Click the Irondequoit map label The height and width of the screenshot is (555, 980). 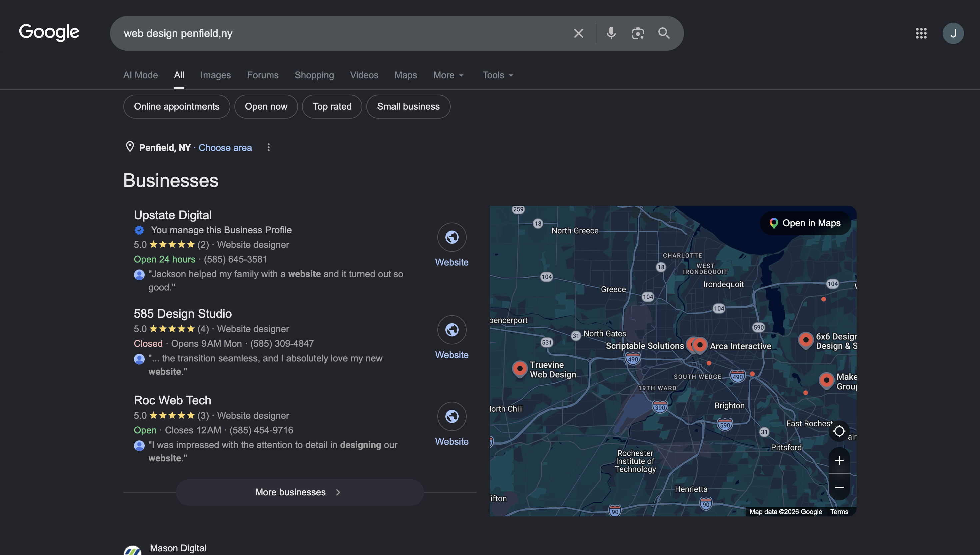(723, 284)
